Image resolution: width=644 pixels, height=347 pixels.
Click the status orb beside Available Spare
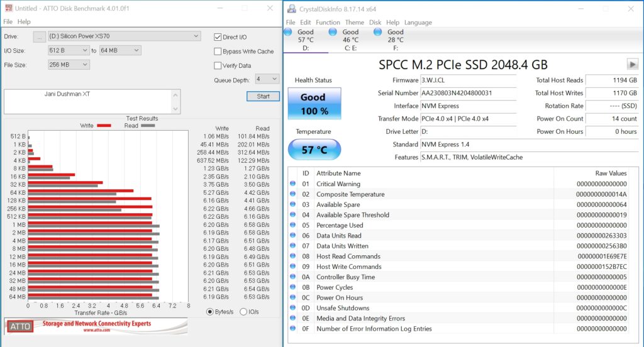293,204
